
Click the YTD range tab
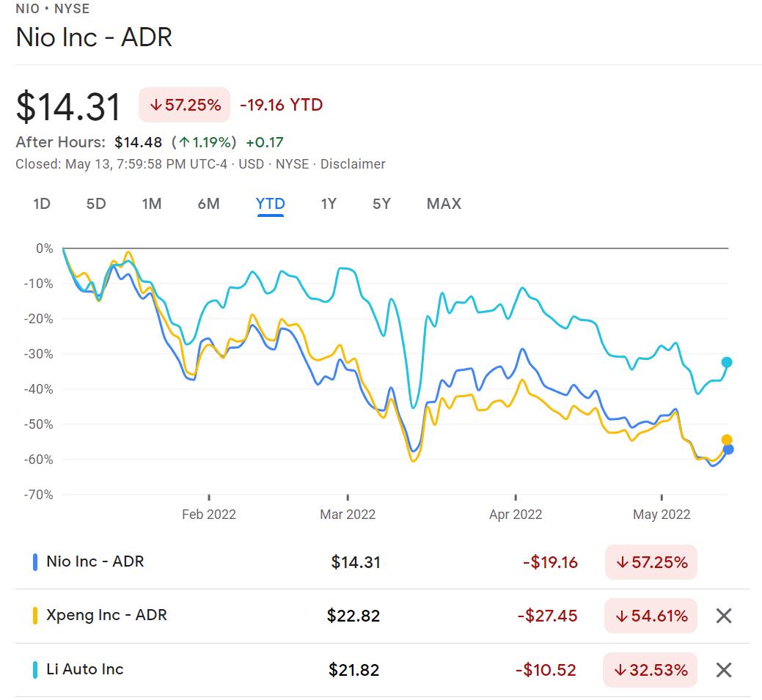click(270, 204)
